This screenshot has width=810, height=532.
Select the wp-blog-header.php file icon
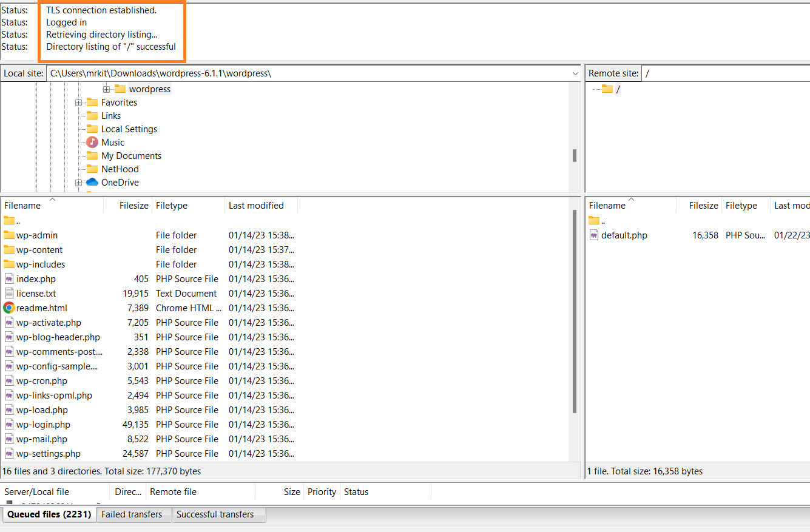click(x=9, y=337)
